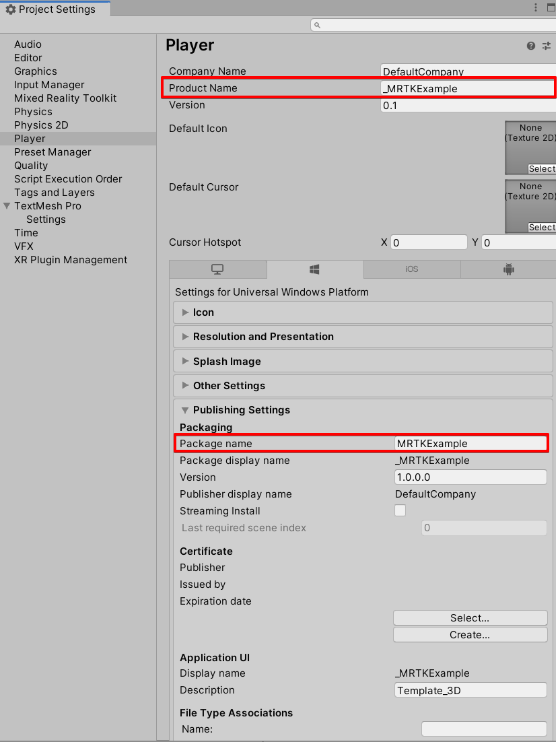The image size is (560, 742).
Task: Open the Audio settings category
Action: coord(28,44)
